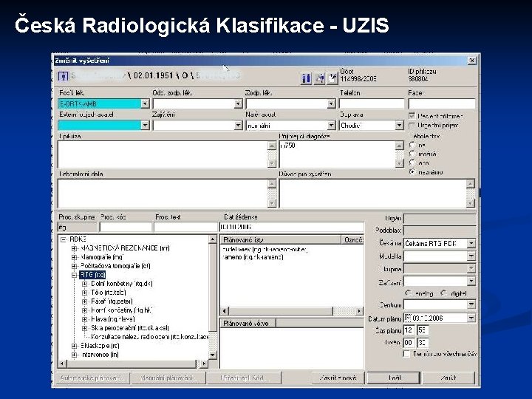The image size is (532, 399).
Task: Open the Pos. lék. dropdown with E-ORT-AMB
Action: click(145, 103)
